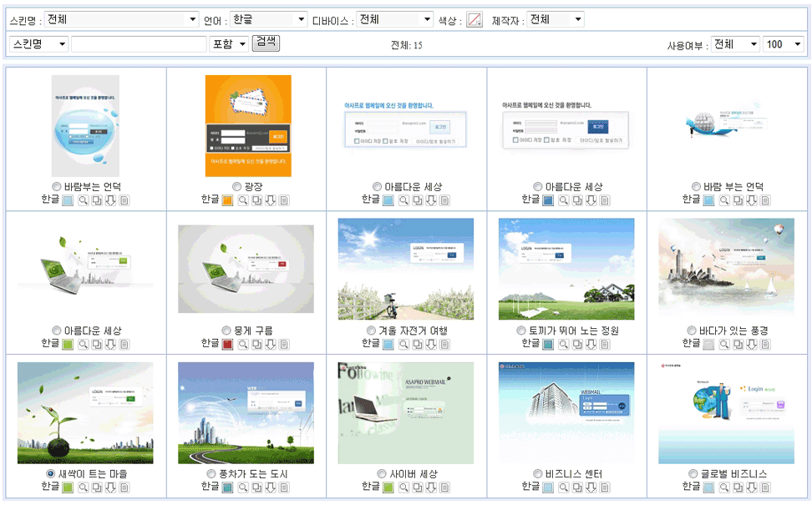812x505 pixels.
Task: Click the copy icon under 글로벌 비즈니스 skin
Action: pos(738,487)
